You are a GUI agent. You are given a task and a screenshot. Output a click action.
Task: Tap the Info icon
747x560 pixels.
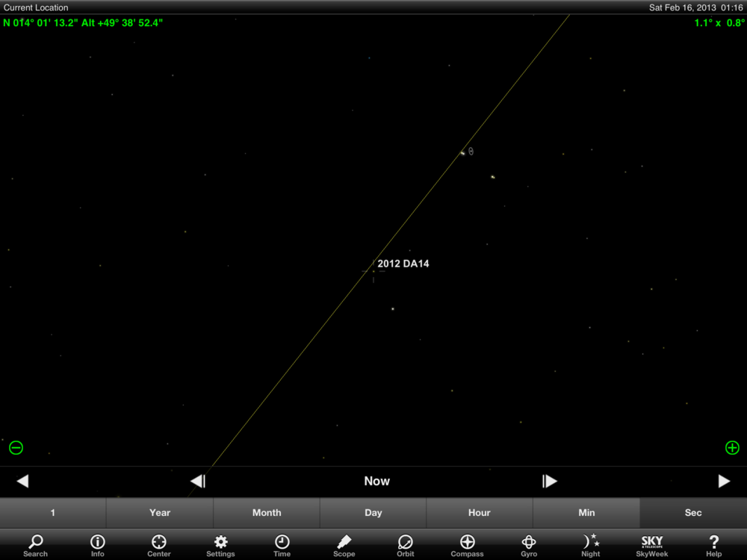pyautogui.click(x=97, y=544)
